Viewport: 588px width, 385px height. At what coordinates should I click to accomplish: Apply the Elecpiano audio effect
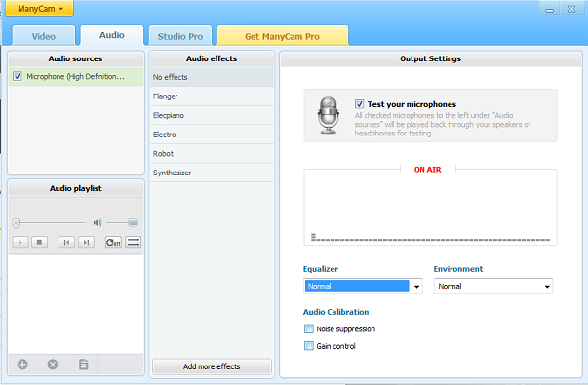tap(212, 115)
